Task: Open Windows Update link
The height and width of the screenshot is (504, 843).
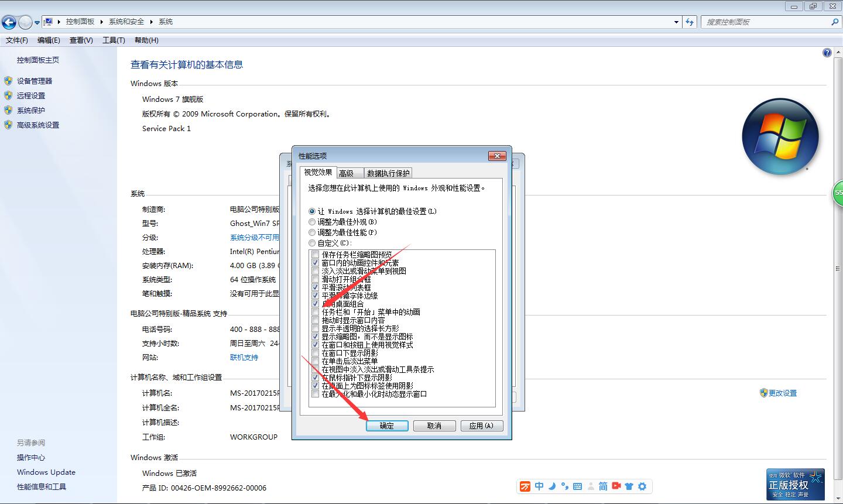Action: (x=46, y=472)
